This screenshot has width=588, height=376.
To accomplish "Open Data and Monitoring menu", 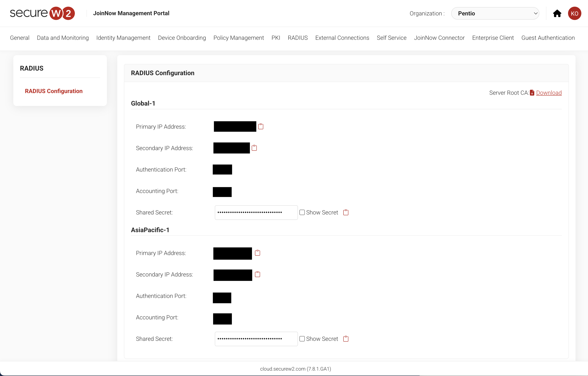I will point(63,38).
